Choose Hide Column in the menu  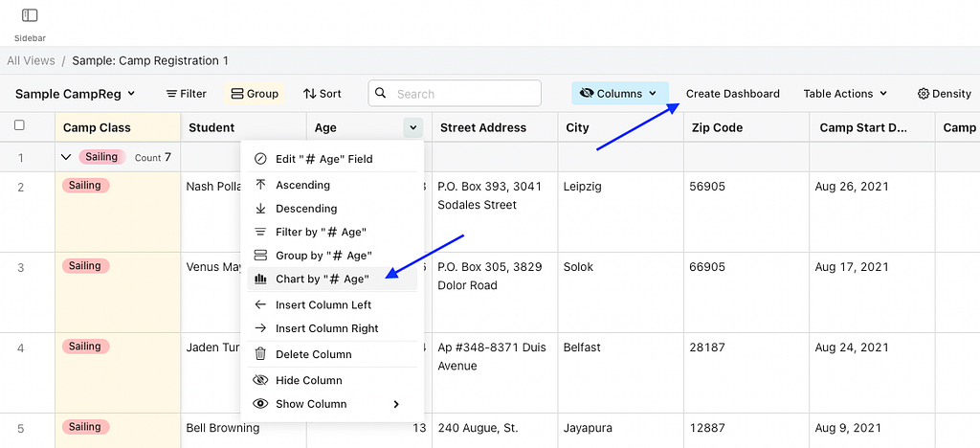pyautogui.click(x=332, y=381)
